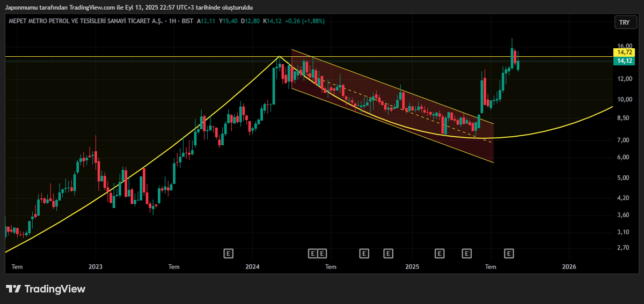This screenshot has width=644, height=304.
Task: Click the Tem label between 2023 and 2024
Action: 173,266
